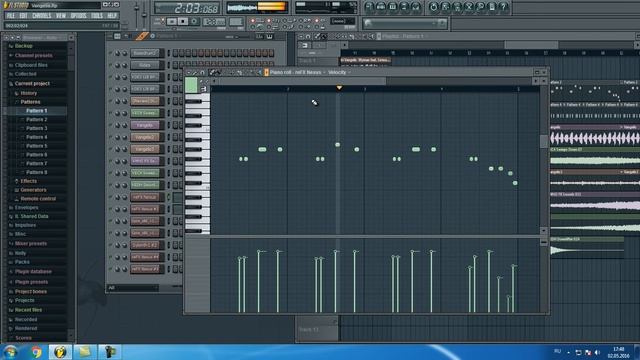Open Rendered folder in browser
Screen dimensions: 640x360
26,329
